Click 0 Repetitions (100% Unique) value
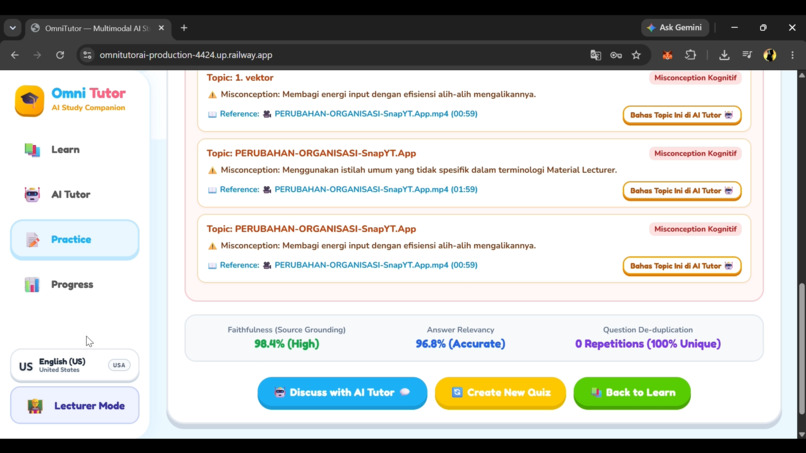 point(648,344)
